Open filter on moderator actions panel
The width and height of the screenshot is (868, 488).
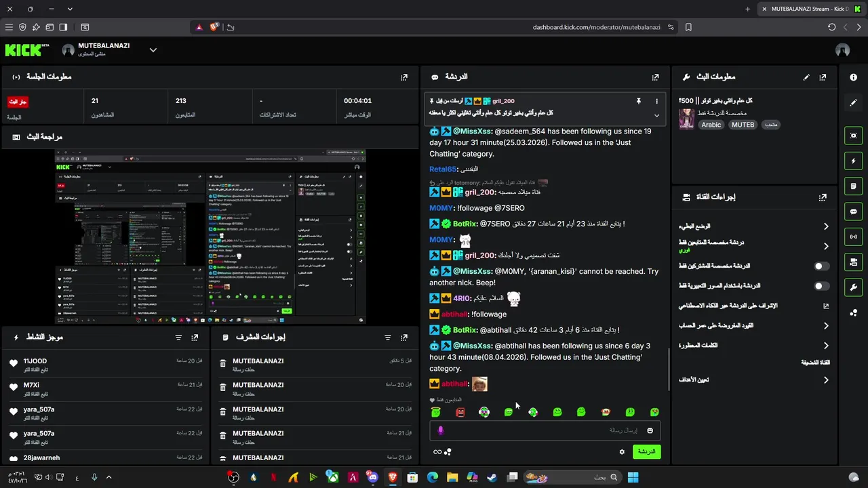pyautogui.click(x=388, y=337)
